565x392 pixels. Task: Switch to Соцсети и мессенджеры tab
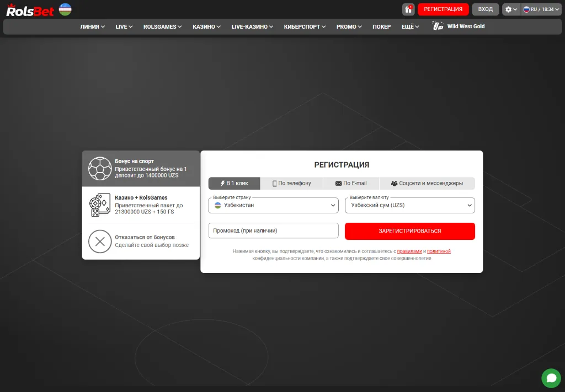pyautogui.click(x=427, y=183)
